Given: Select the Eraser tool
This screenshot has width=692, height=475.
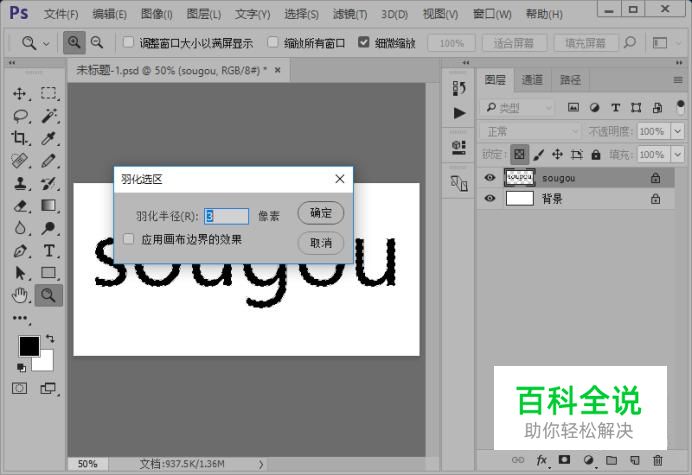Looking at the screenshot, I should click(20, 206).
